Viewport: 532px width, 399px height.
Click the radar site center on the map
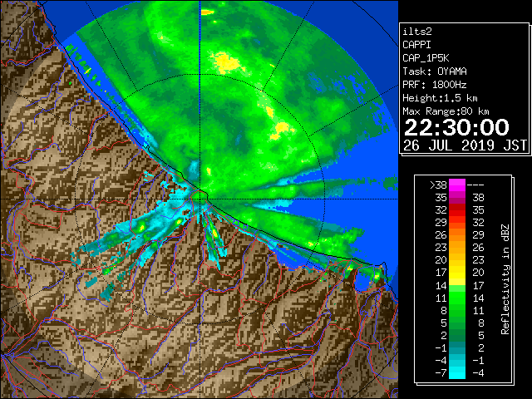200,199
